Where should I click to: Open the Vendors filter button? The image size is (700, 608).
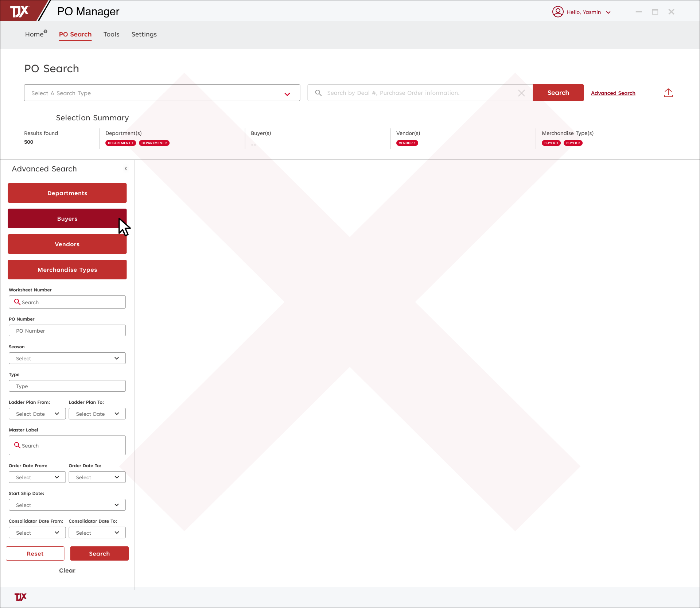coord(67,244)
